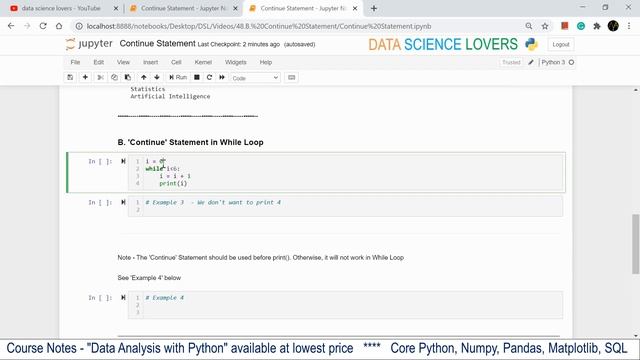The image size is (640, 360).
Task: Run the Example 4 cell's run icon
Action: (x=123, y=298)
